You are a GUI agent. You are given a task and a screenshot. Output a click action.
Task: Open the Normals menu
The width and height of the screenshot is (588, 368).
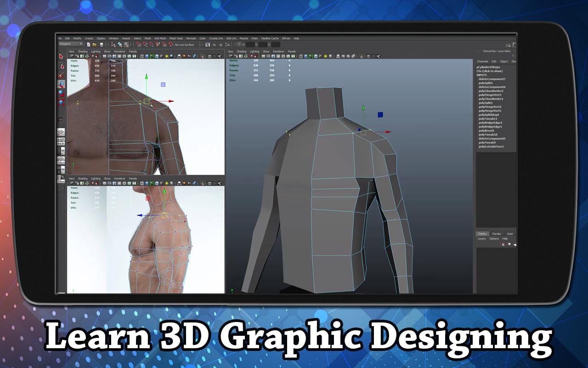click(x=191, y=38)
